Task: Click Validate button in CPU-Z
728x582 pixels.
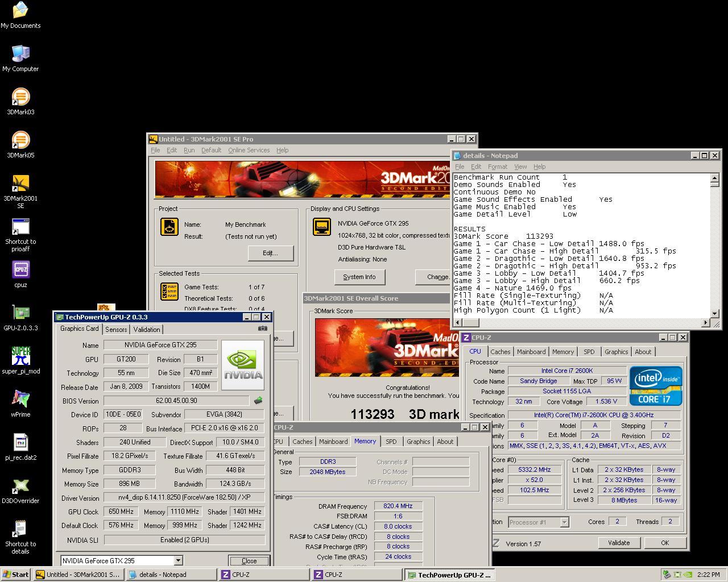Action: (x=619, y=543)
